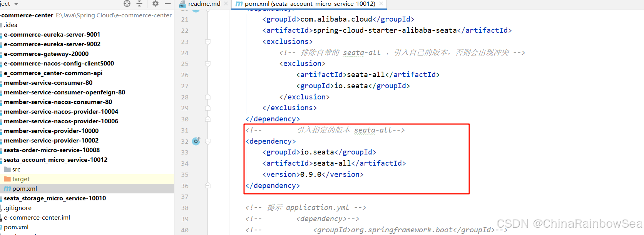Collapse the exclusion block on line 25
This screenshot has width=644, height=235.
point(208,64)
